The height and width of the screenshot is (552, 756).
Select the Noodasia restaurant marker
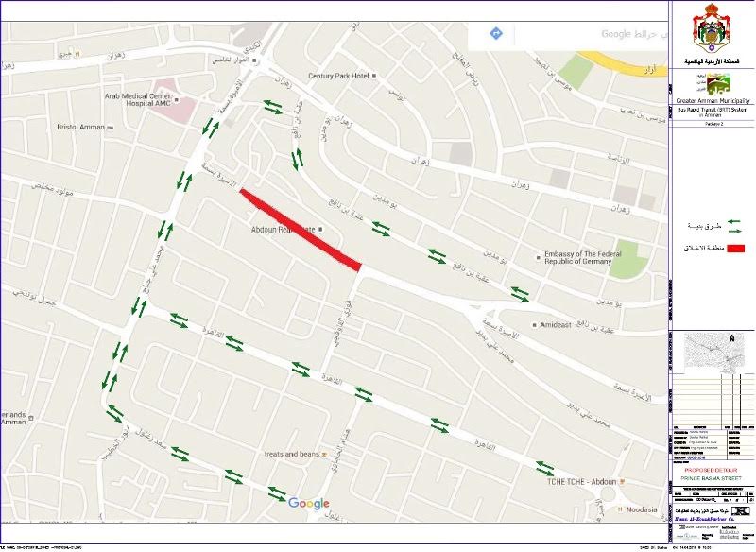coord(620,509)
